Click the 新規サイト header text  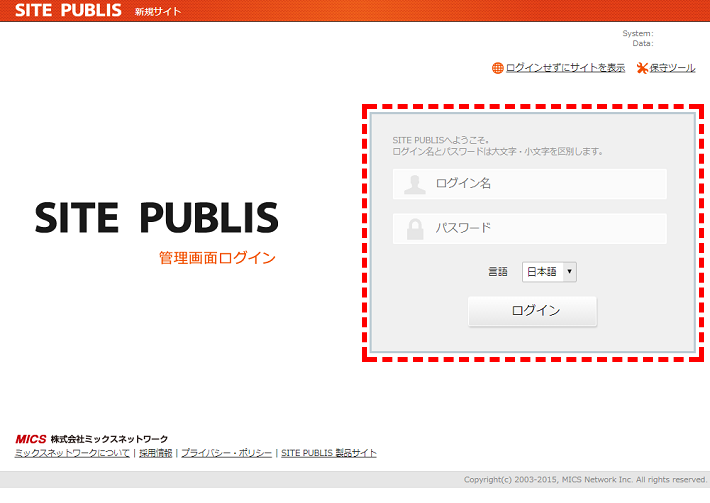(158, 11)
